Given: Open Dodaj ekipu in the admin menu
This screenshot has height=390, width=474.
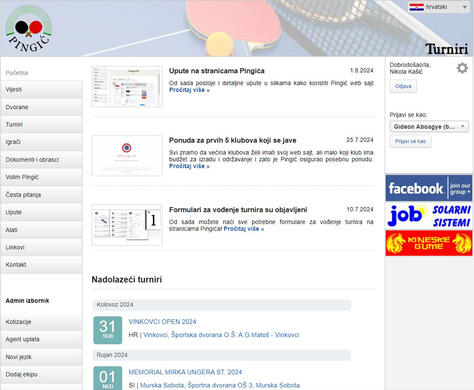Looking at the screenshot, I should pyautogui.click(x=41, y=374).
